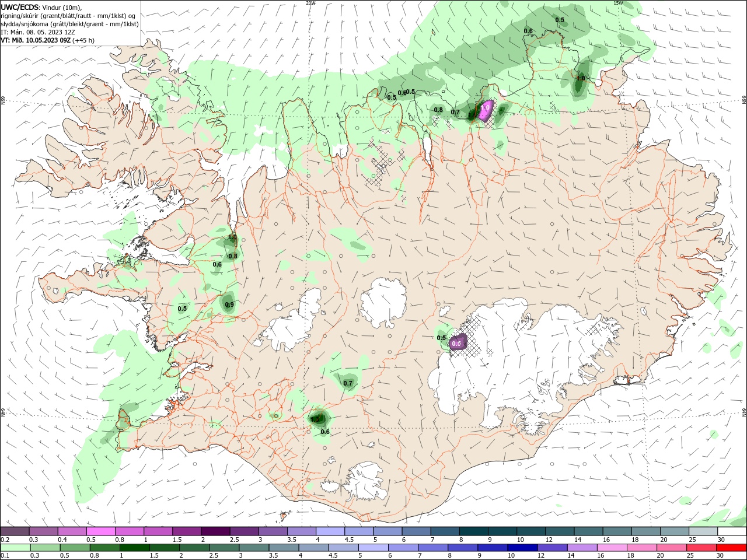Click the pink snowfall patch labeled 1.0

(486, 109)
